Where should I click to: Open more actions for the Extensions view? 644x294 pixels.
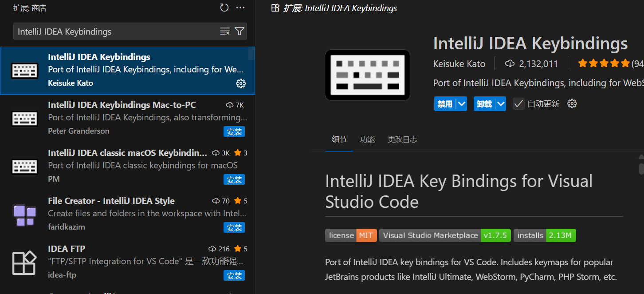pyautogui.click(x=240, y=8)
